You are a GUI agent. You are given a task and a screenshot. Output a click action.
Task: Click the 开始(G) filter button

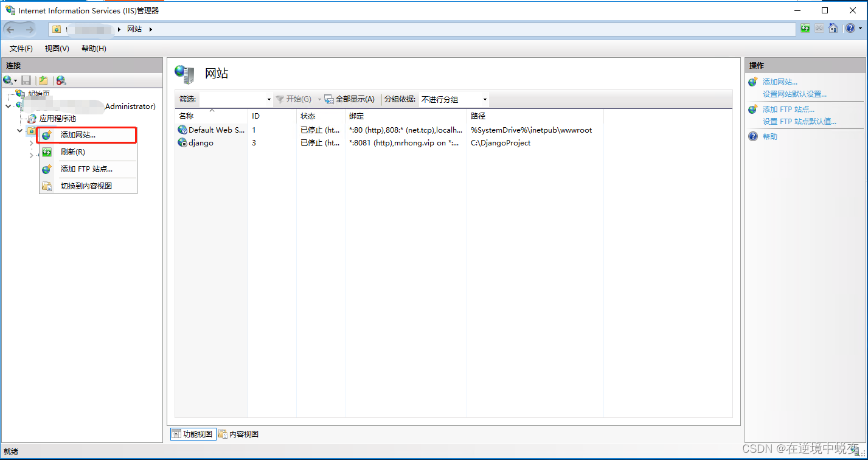point(294,99)
